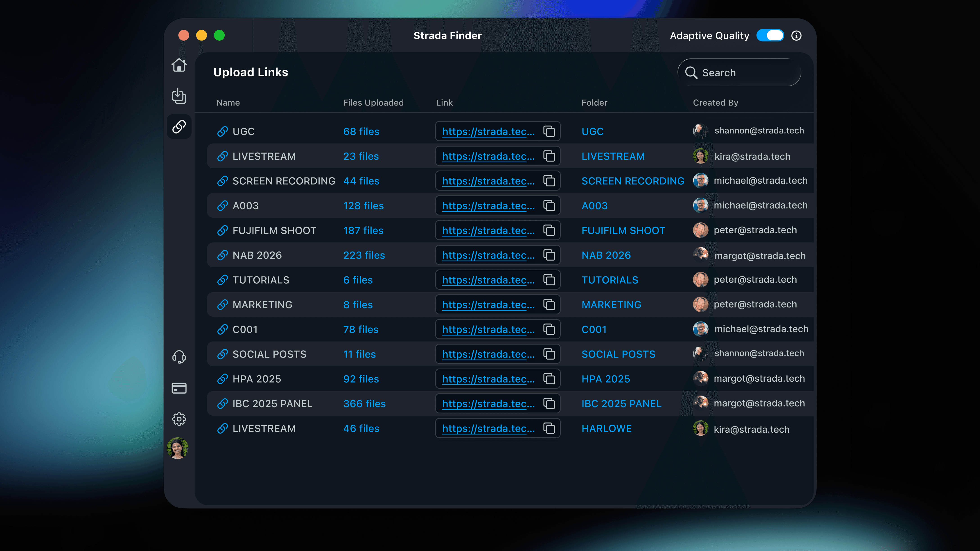
Task: Copy the TUTORIALS upload link
Action: tap(549, 280)
